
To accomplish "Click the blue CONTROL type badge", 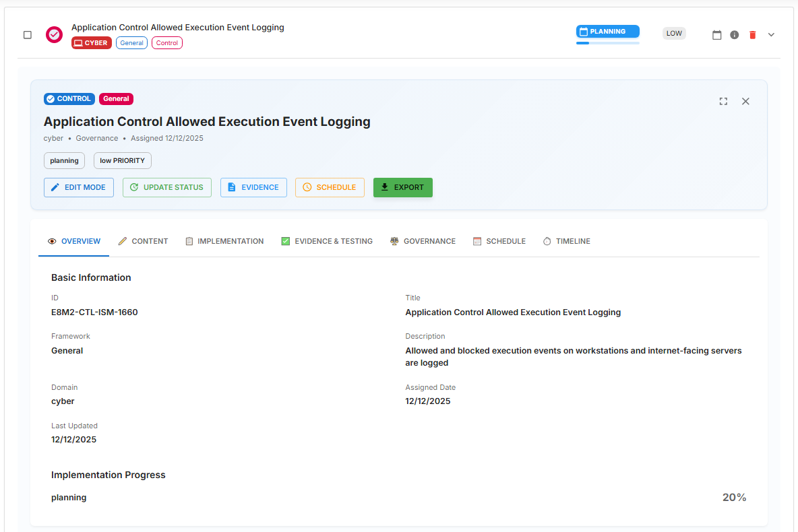I will click(x=69, y=99).
